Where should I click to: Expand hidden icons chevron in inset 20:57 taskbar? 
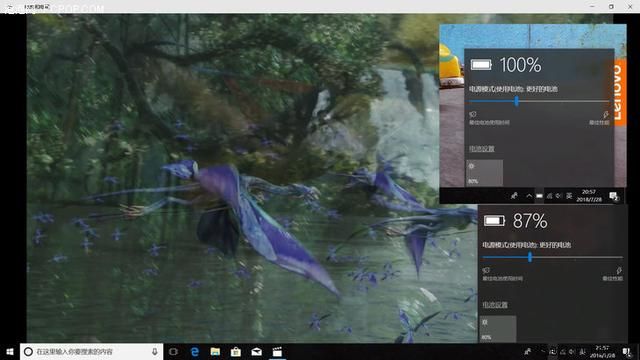point(529,196)
